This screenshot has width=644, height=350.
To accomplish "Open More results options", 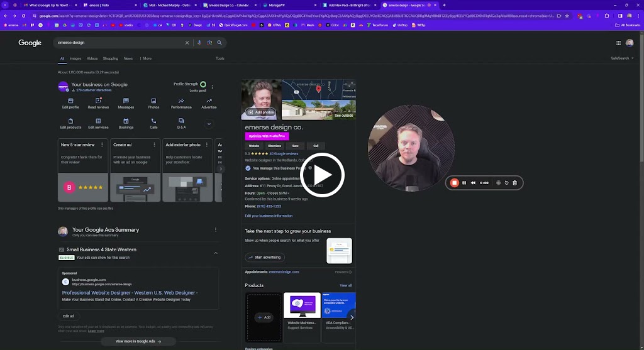I will (146, 58).
